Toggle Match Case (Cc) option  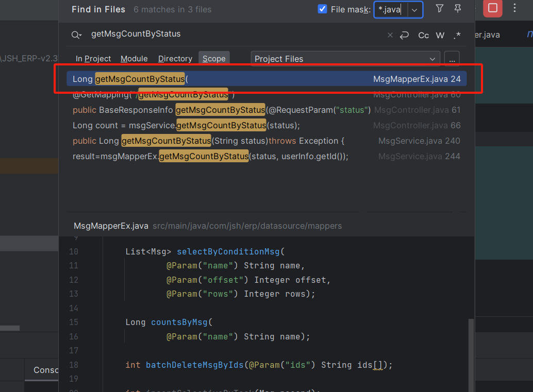(x=423, y=36)
